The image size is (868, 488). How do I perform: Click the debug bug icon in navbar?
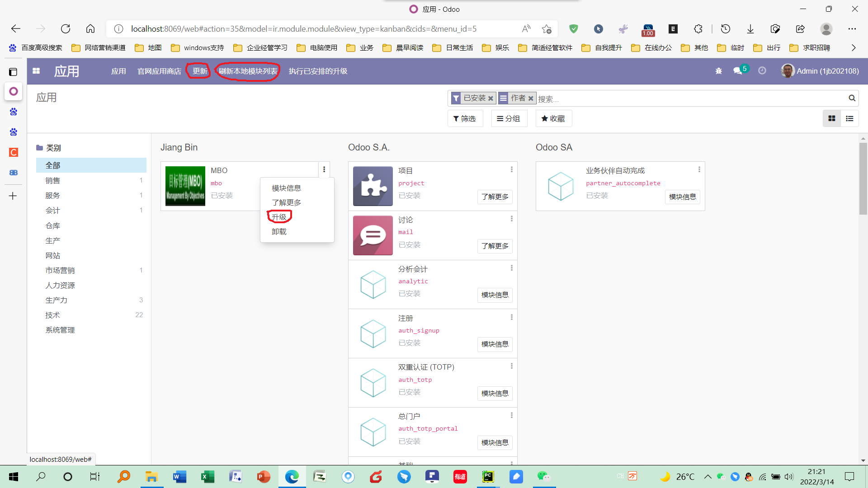click(719, 71)
